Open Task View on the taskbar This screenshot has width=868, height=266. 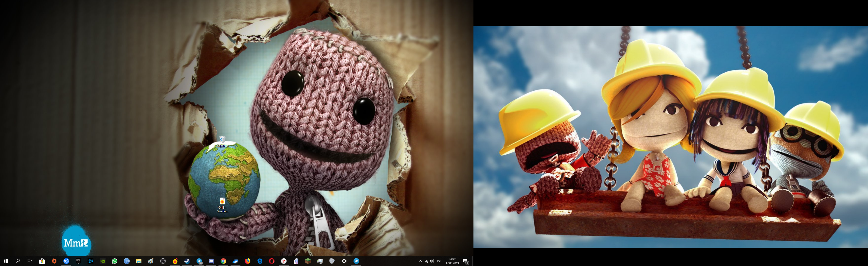pyautogui.click(x=30, y=261)
